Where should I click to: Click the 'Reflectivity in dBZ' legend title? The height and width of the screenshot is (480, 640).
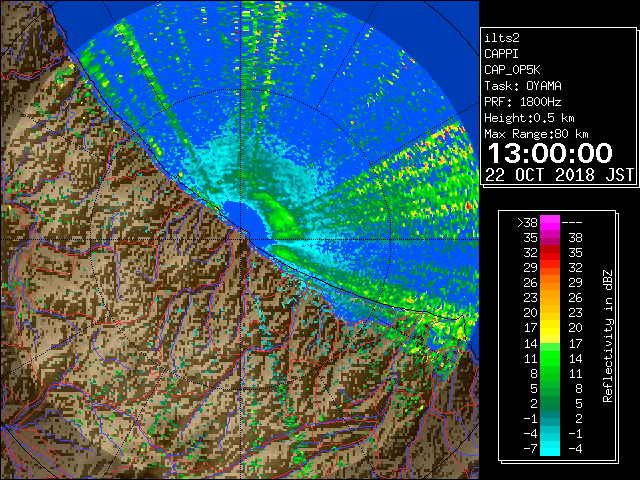608,336
